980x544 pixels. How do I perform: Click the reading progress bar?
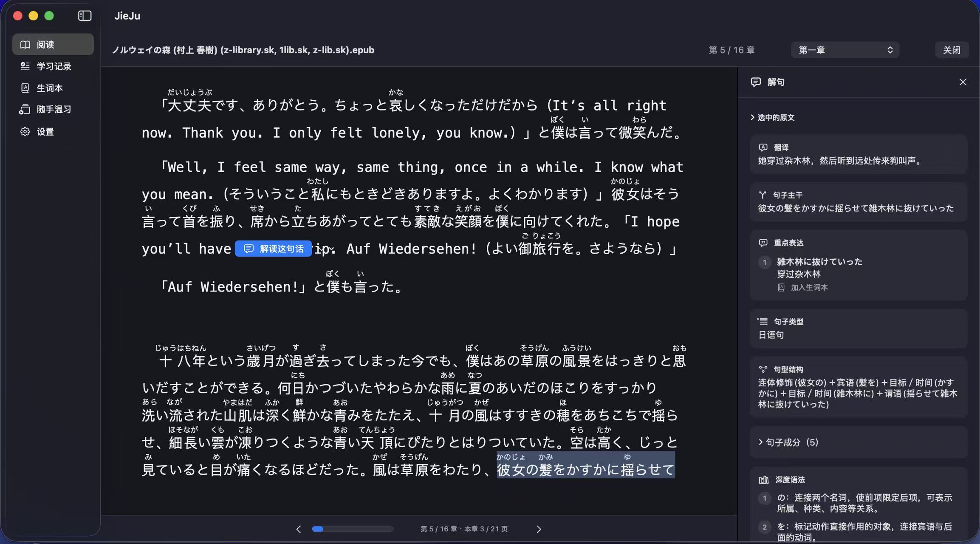click(x=353, y=529)
